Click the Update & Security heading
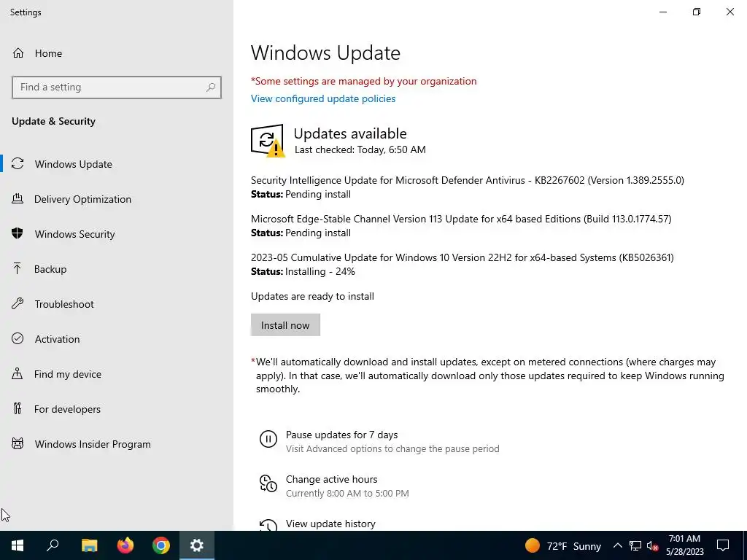This screenshot has width=747, height=560. click(53, 122)
